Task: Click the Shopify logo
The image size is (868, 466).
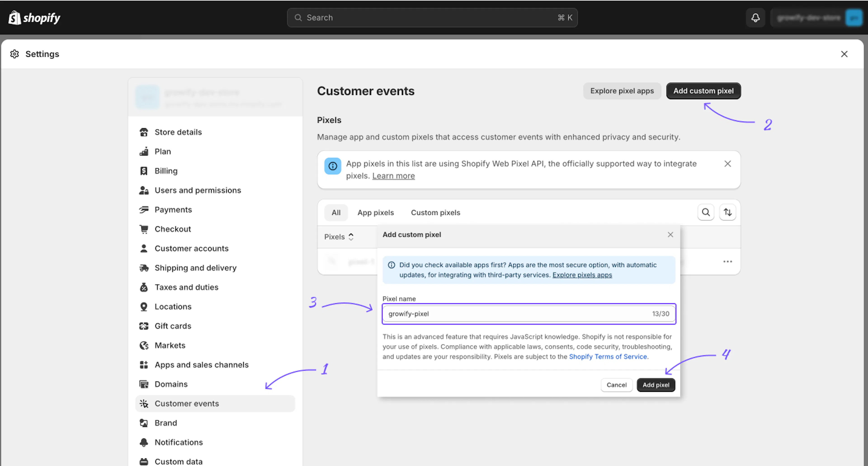Action: coord(34,17)
